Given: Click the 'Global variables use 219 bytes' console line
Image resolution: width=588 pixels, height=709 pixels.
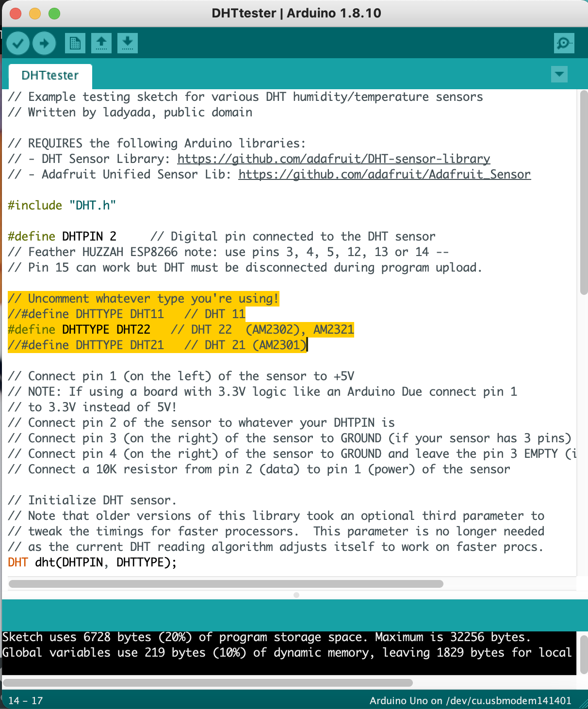Looking at the screenshot, I should 287,653.
